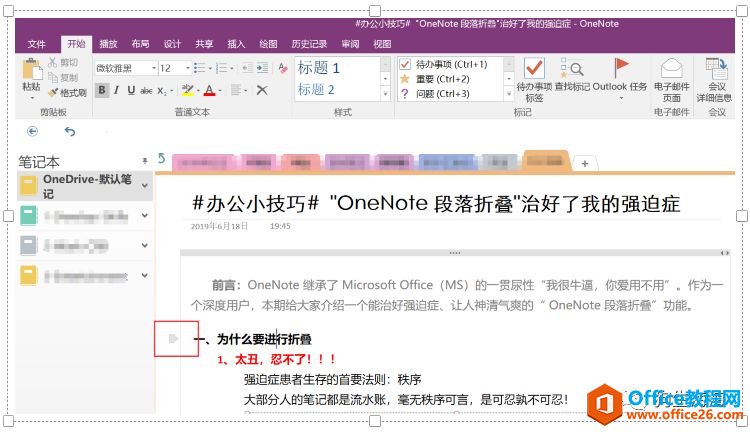Switch to the 历史记录 ribbon tab
The image size is (750, 432).
pyautogui.click(x=309, y=44)
